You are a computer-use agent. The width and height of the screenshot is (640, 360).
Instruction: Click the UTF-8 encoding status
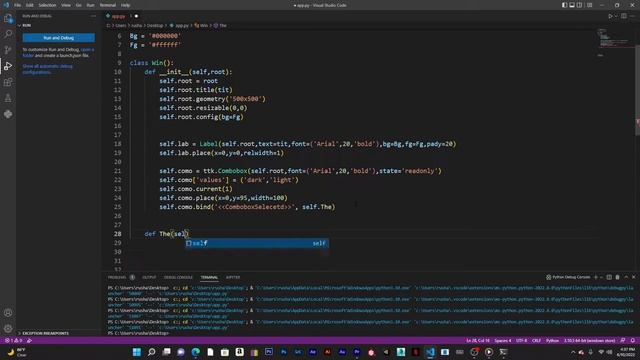521,340
